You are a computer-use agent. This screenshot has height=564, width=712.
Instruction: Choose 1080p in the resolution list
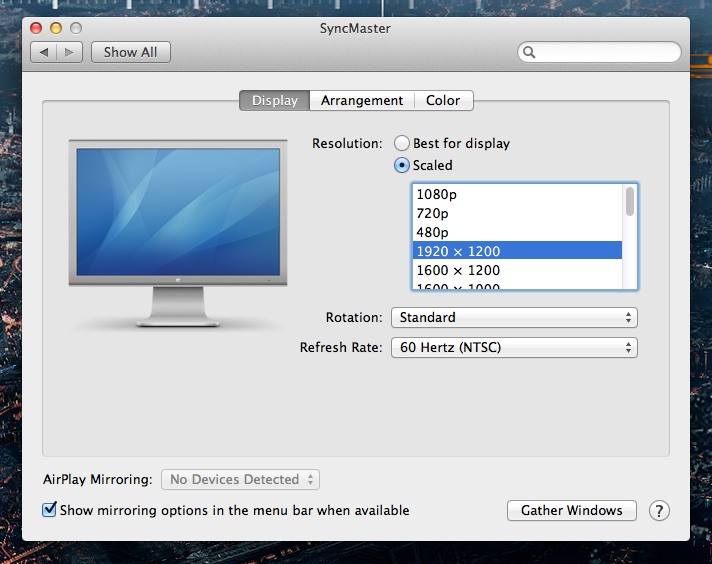click(x=517, y=194)
